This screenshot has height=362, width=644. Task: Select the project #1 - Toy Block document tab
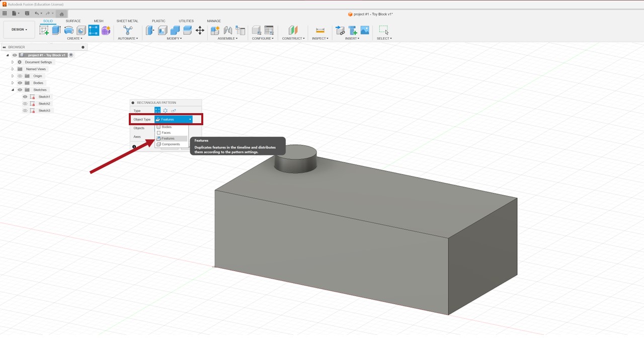[370, 14]
